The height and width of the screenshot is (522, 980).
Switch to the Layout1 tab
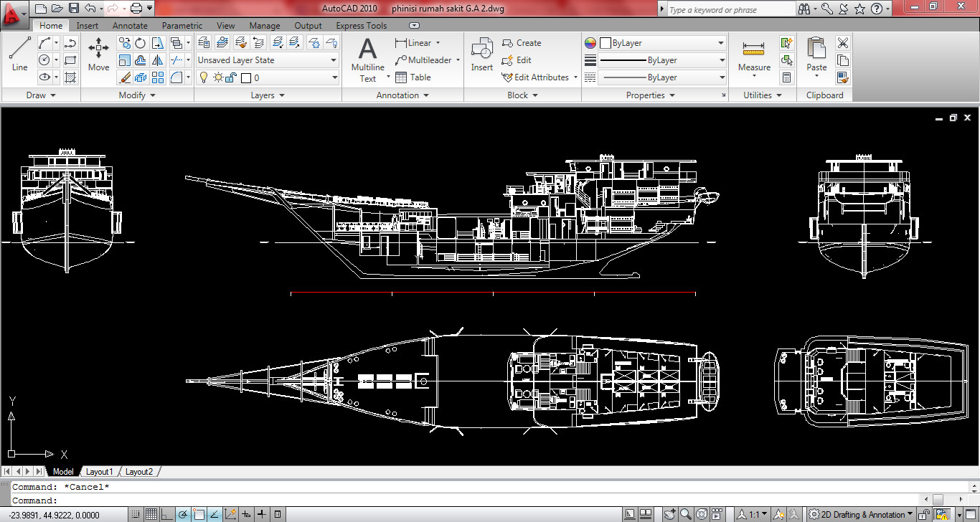coord(100,472)
